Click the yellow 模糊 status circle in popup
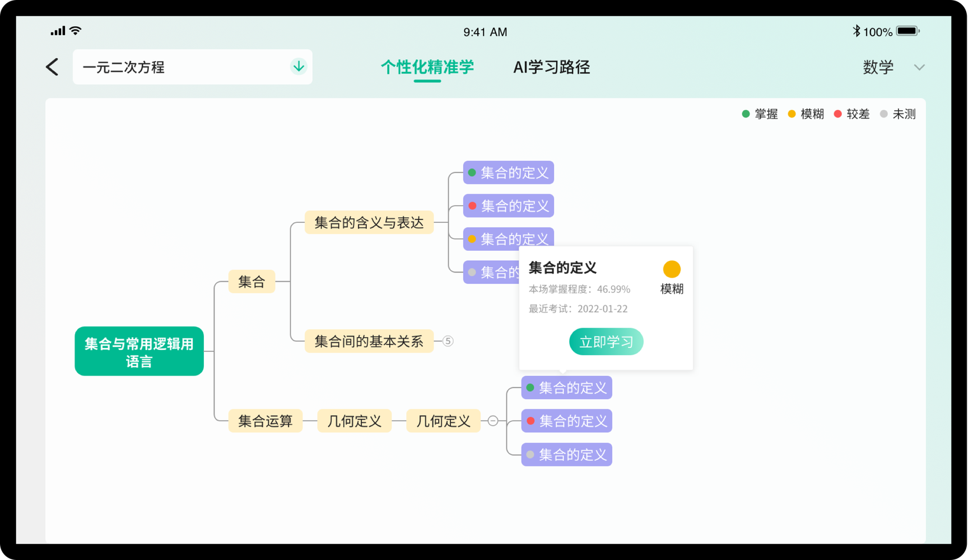Screen dimensions: 968x560 coord(671,269)
